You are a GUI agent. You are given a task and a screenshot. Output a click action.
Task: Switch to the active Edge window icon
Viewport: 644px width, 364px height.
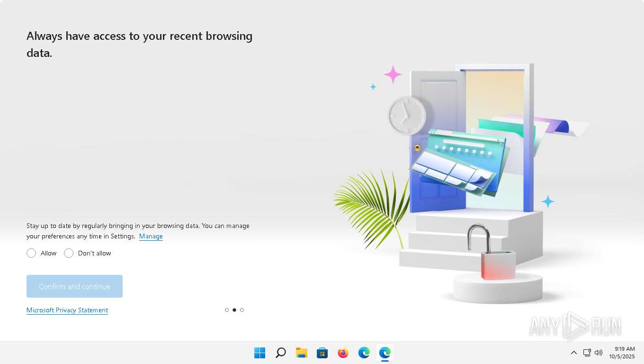tap(385, 353)
